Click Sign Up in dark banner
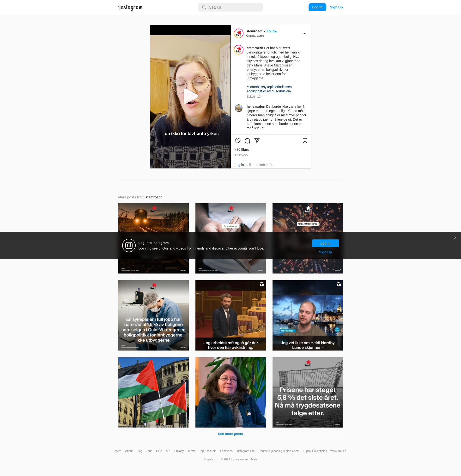The height and width of the screenshot is (476, 461). coord(325,252)
